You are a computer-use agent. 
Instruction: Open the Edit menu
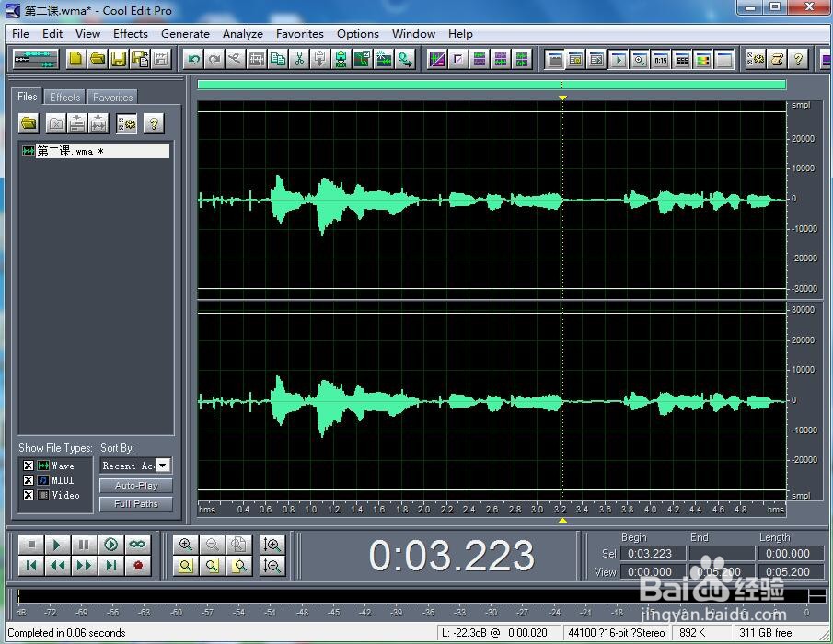(x=52, y=34)
